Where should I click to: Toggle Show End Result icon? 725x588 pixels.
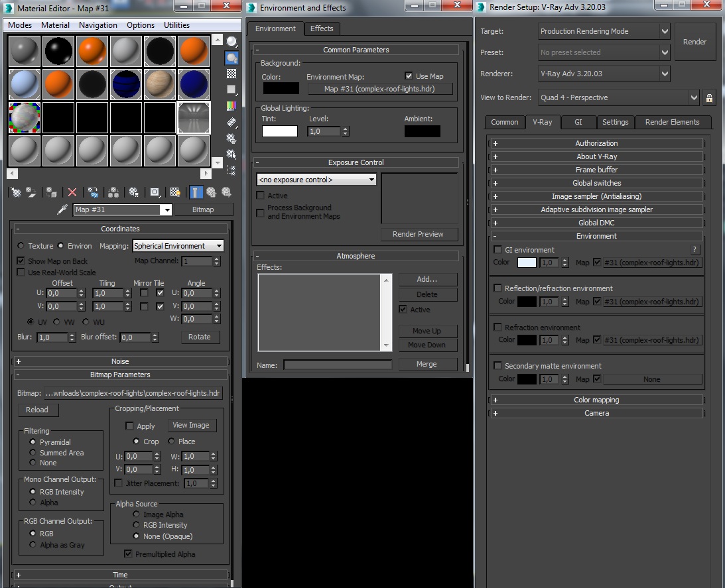(x=196, y=192)
